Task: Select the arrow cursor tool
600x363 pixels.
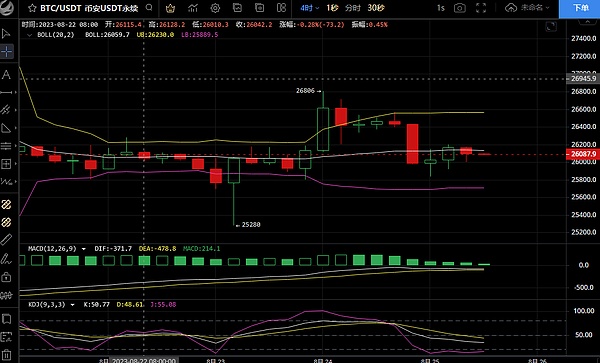Action: click(7, 34)
